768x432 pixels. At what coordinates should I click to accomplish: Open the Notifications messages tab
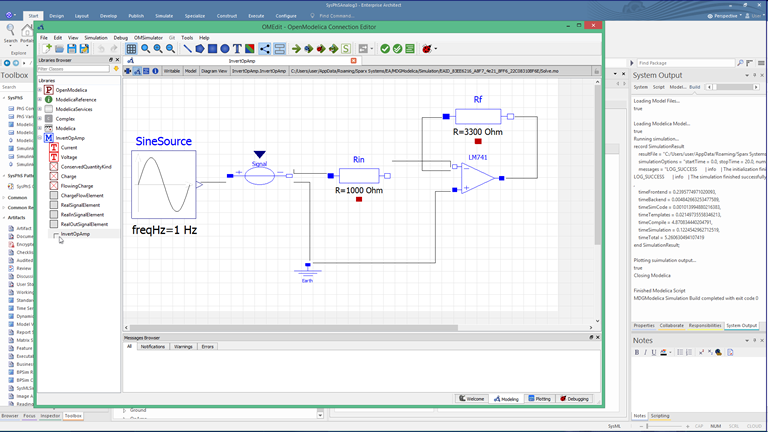click(152, 346)
